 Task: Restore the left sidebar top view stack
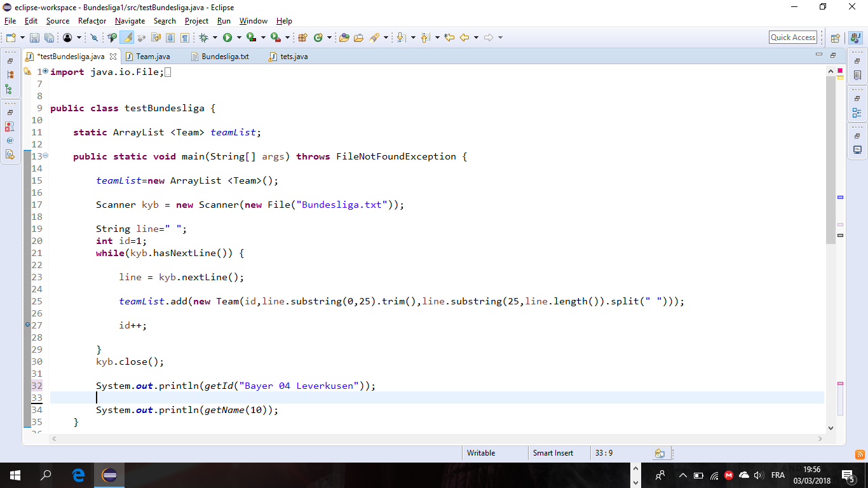[10, 61]
